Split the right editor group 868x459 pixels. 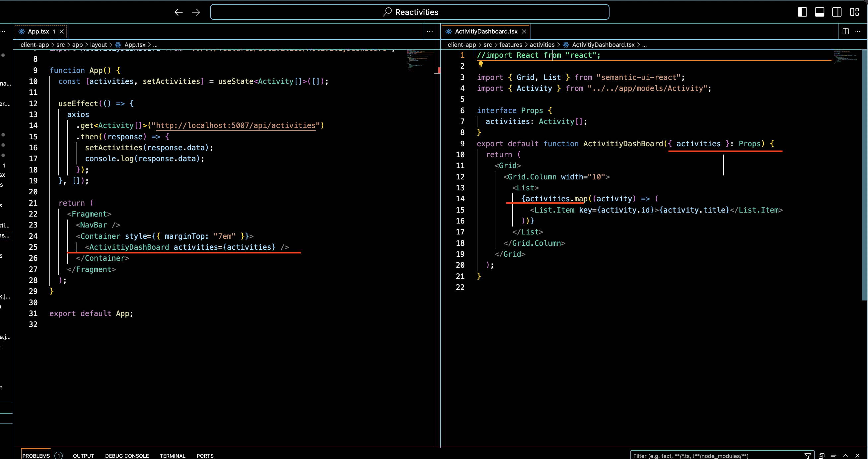[845, 31]
